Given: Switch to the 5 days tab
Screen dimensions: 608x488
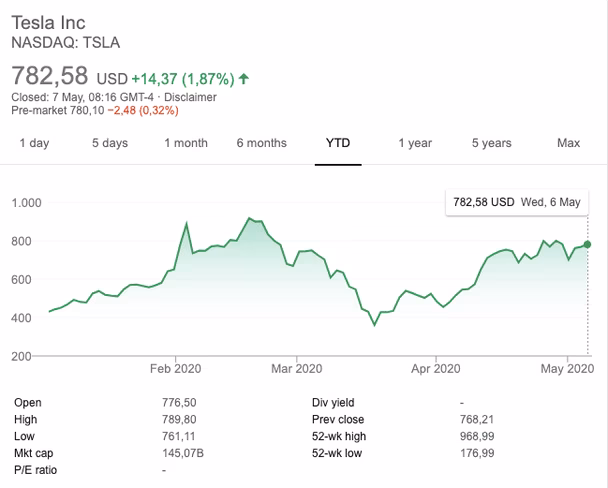Looking at the screenshot, I should click(x=110, y=143).
